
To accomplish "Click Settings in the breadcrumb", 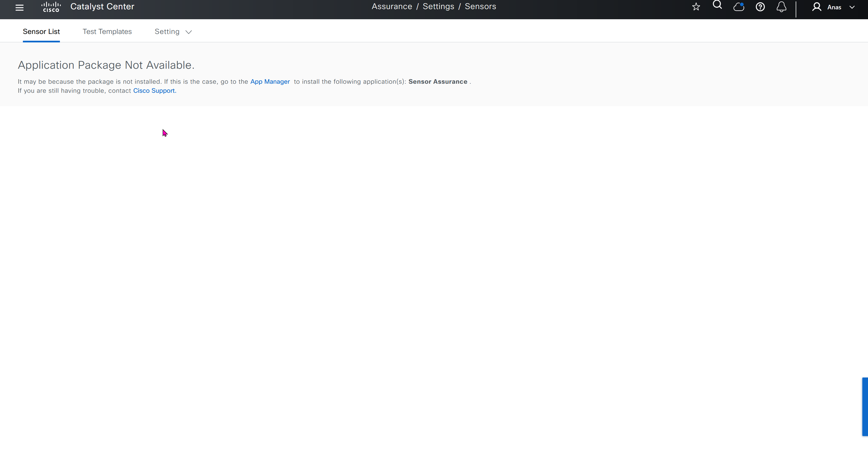I will (x=438, y=7).
